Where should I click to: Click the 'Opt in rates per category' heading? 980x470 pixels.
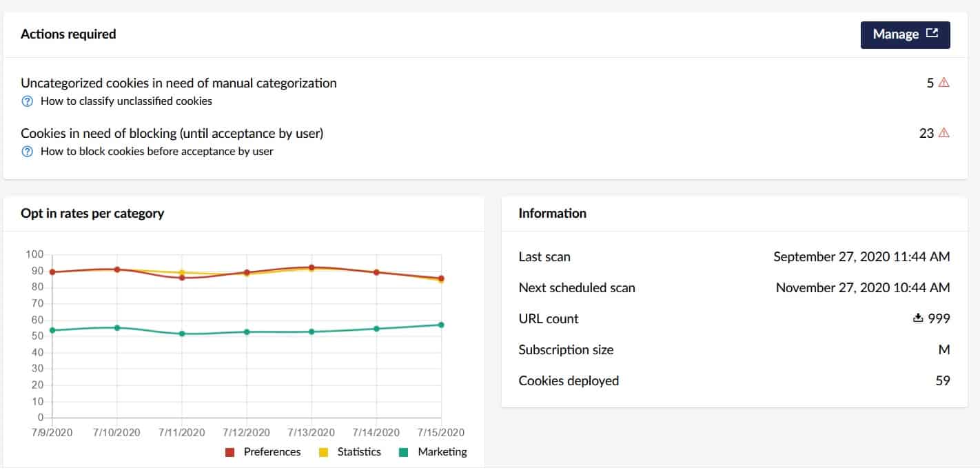(92, 213)
